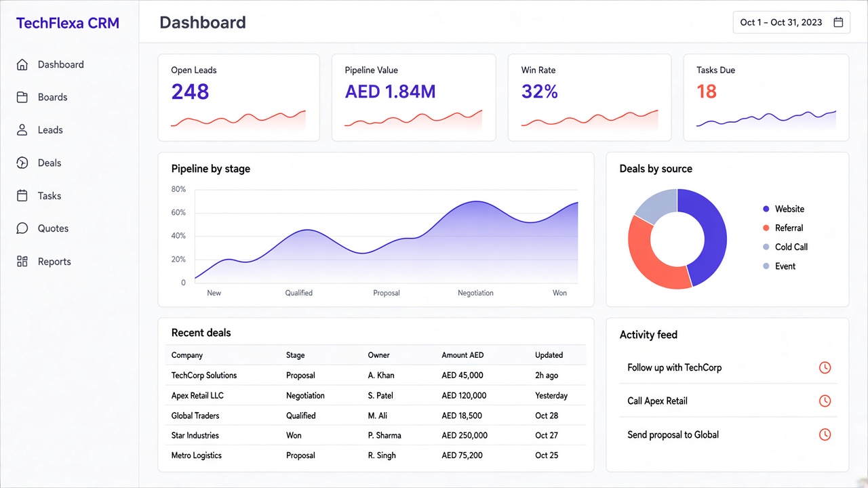Click clock icon beside Send proposal to Global
This screenshot has height=488, width=868.
825,434
